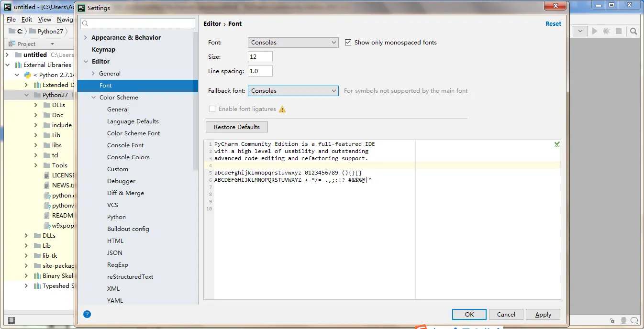Open Diff & Merge color settings
The width and height of the screenshot is (644, 329).
(125, 193)
